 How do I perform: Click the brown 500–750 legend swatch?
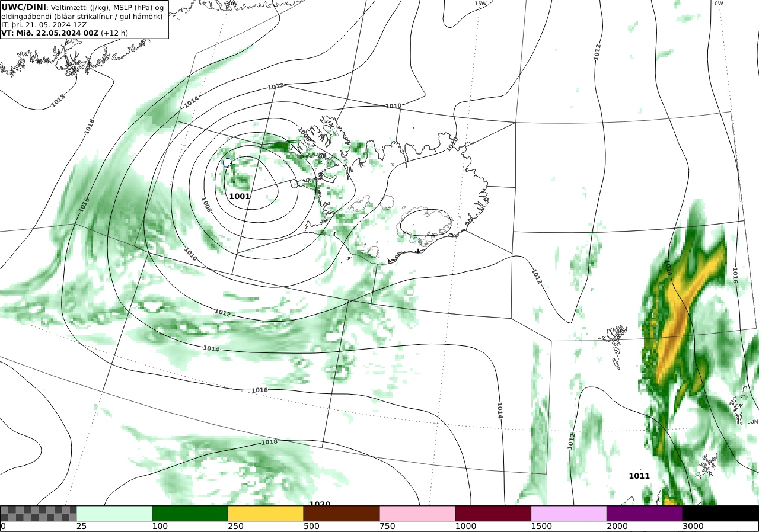click(x=342, y=513)
